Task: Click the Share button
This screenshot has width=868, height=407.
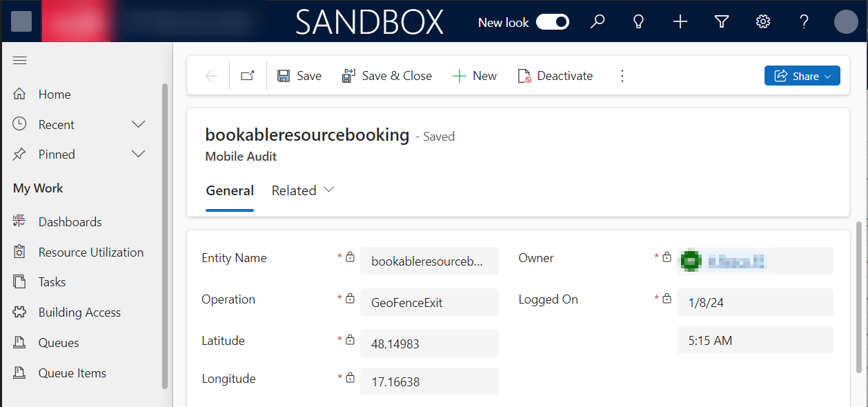Action: [802, 76]
